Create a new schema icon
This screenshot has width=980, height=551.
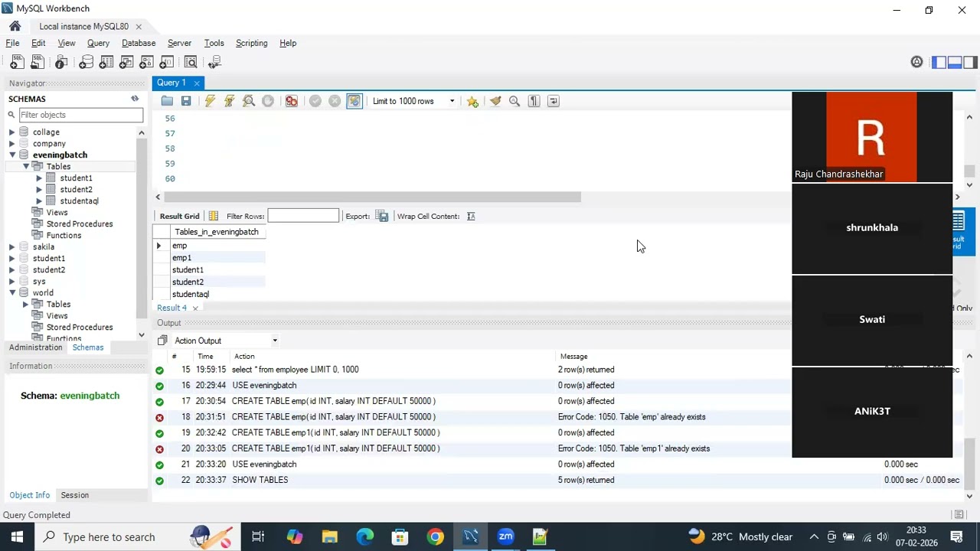tap(86, 62)
